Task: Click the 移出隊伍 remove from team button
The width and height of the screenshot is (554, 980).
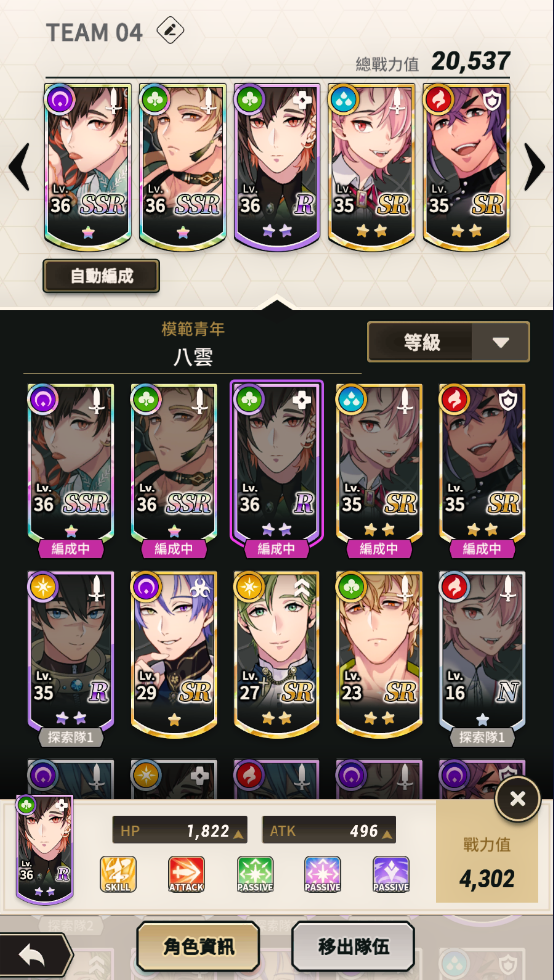Action: tap(353, 947)
